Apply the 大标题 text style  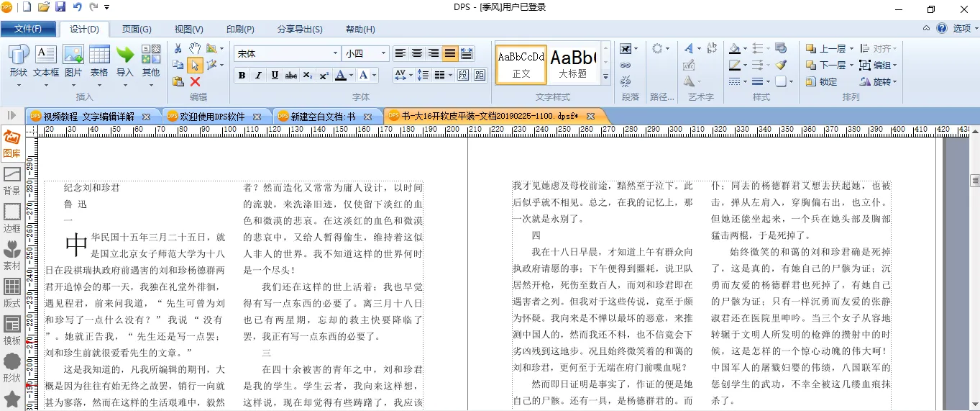coord(573,63)
